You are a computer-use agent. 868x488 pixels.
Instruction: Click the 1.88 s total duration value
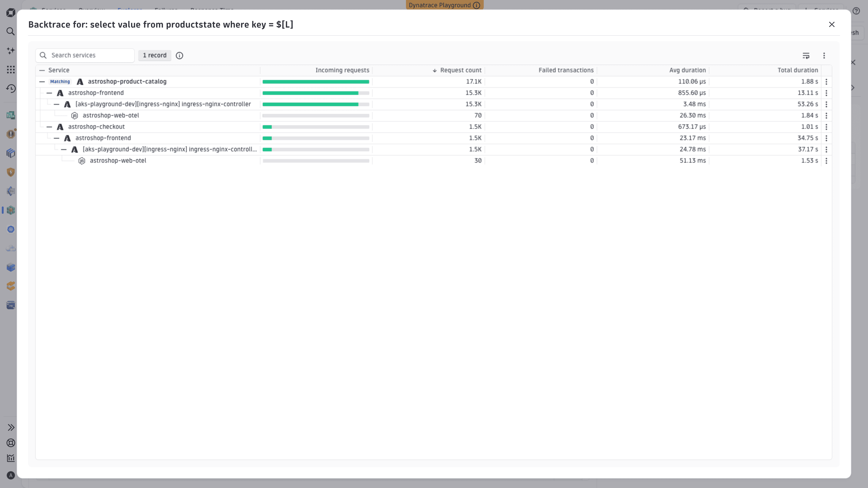pyautogui.click(x=809, y=82)
